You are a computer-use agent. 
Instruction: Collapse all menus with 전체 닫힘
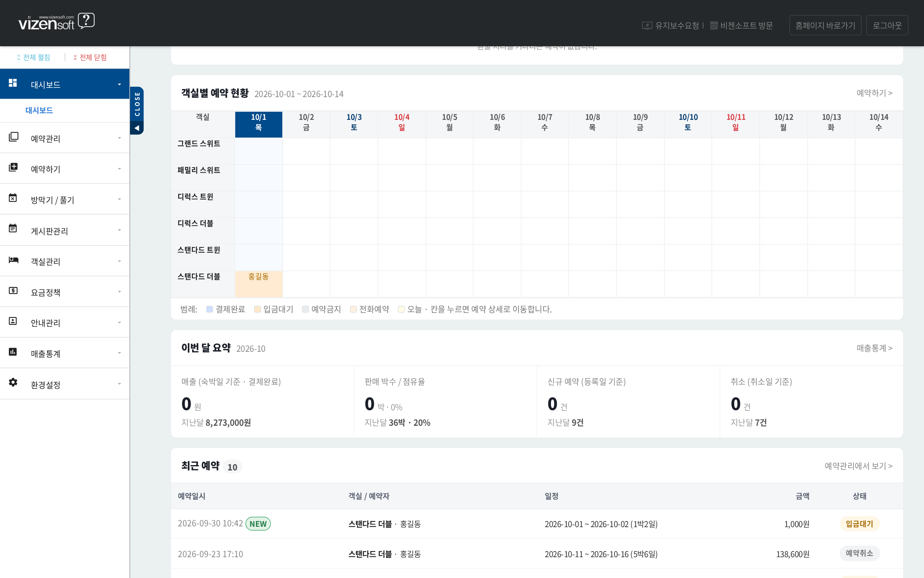[x=90, y=57]
